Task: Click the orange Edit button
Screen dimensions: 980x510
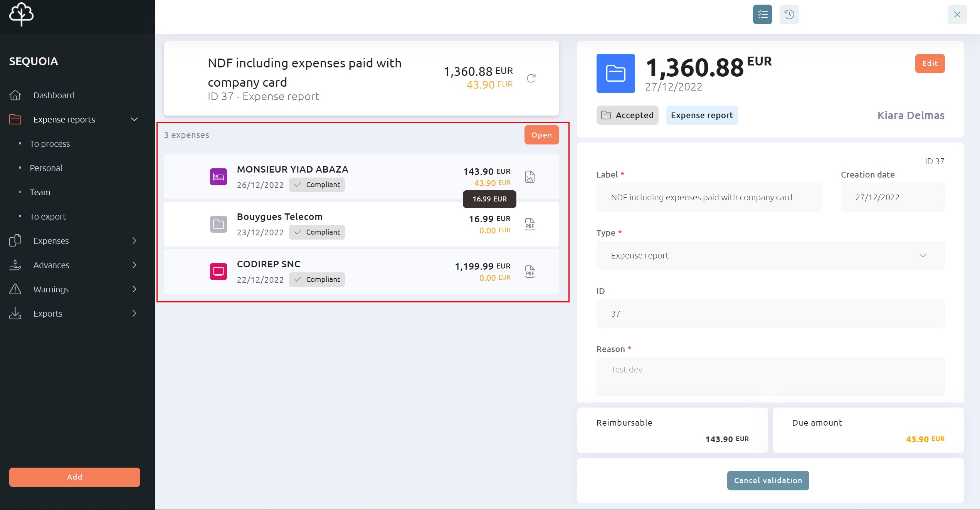Action: [x=930, y=64]
